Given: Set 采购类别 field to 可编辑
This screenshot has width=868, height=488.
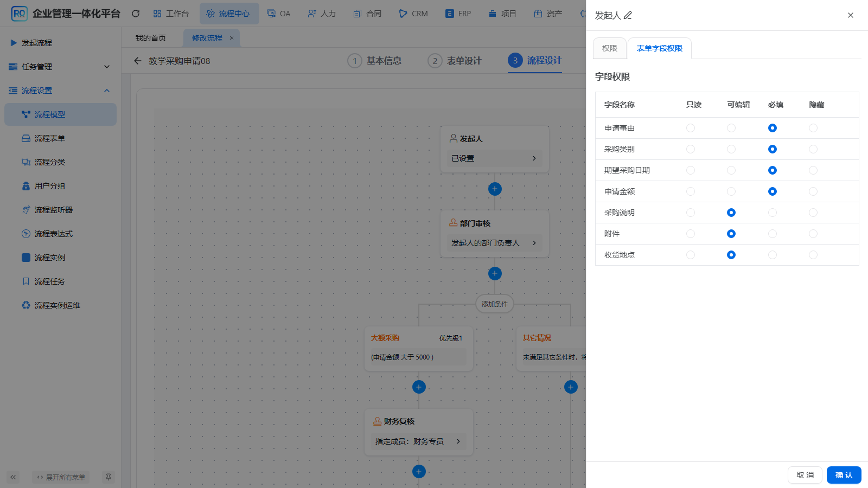Looking at the screenshot, I should point(731,149).
